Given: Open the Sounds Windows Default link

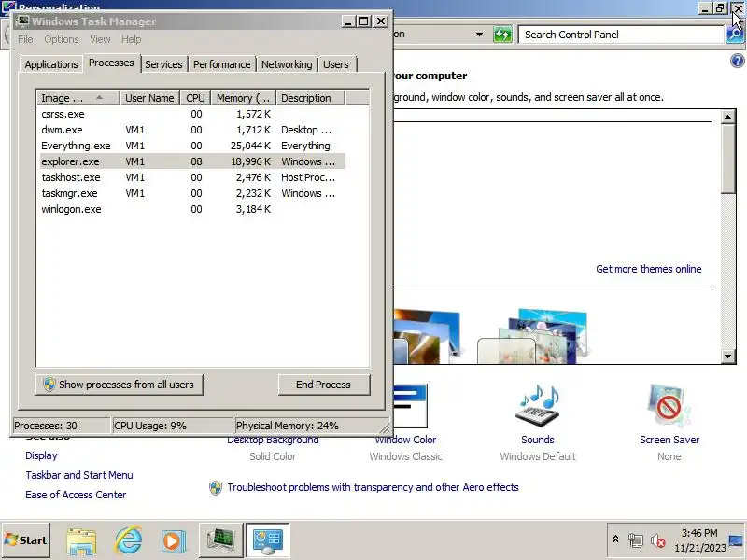Looking at the screenshot, I should tap(538, 440).
